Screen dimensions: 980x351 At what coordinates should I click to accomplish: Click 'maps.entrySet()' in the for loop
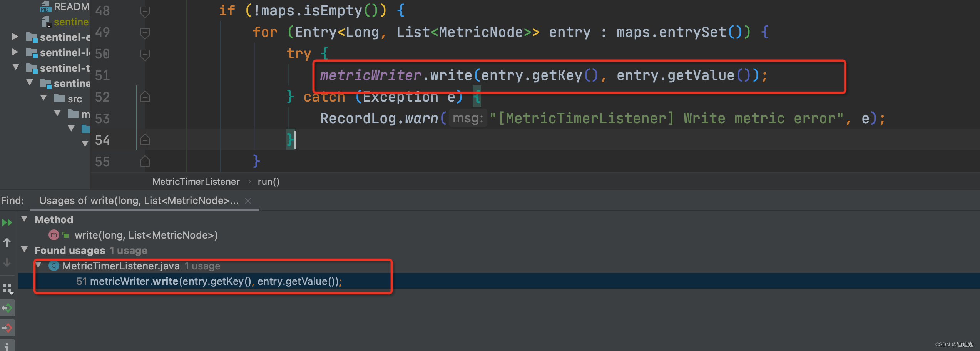[x=684, y=32]
